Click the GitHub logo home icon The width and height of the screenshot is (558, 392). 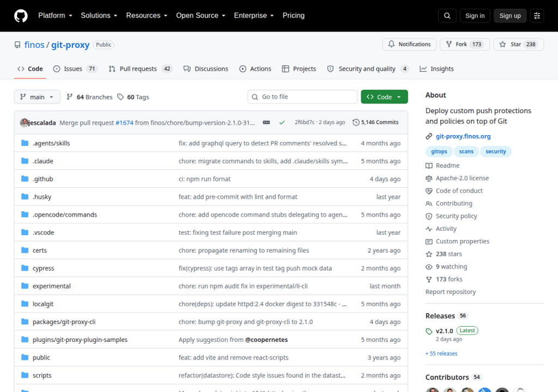[21, 16]
